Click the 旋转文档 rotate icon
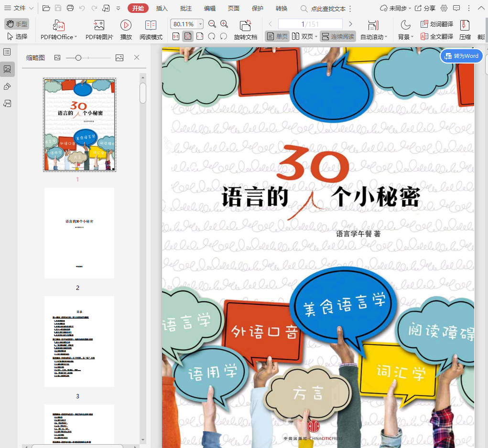Image resolution: width=488 pixels, height=448 pixels. [246, 26]
